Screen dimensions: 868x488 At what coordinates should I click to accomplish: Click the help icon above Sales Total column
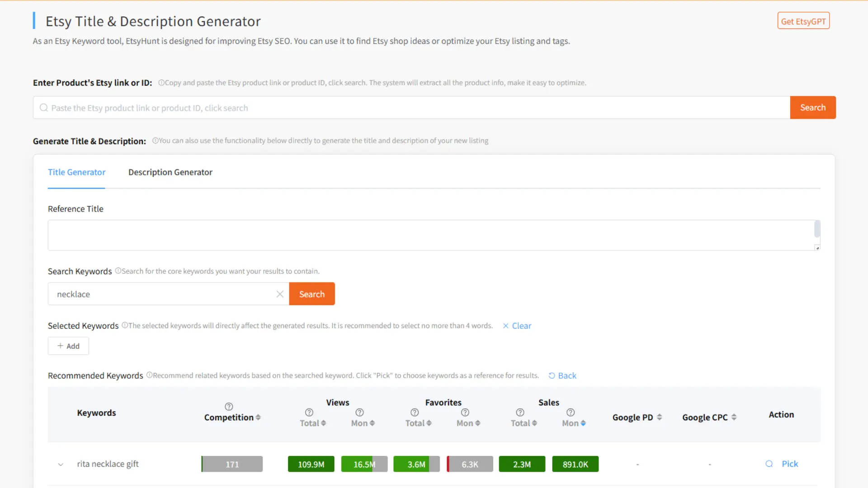pyautogui.click(x=519, y=413)
